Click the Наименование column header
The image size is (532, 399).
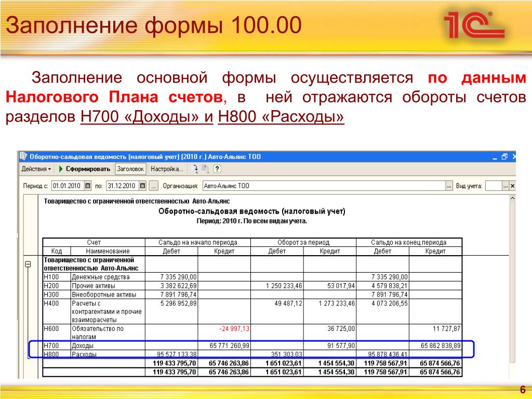108,251
